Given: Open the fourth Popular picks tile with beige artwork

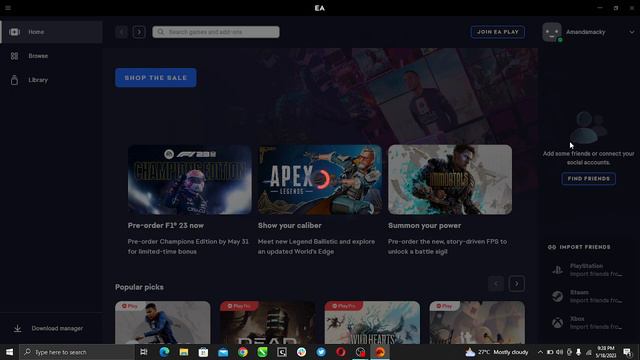Looking at the screenshot, I should pyautogui.click(x=477, y=322).
